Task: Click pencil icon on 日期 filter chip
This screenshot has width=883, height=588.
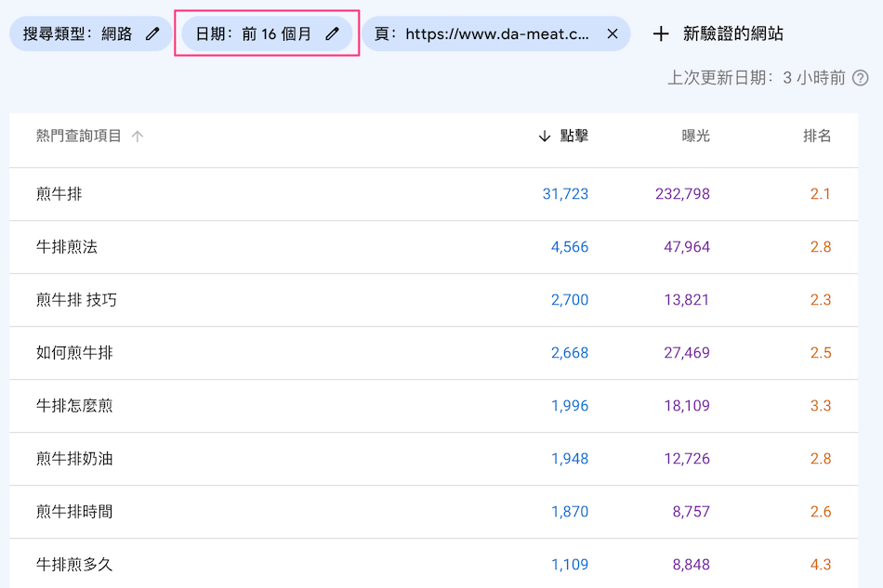Action: [x=332, y=34]
